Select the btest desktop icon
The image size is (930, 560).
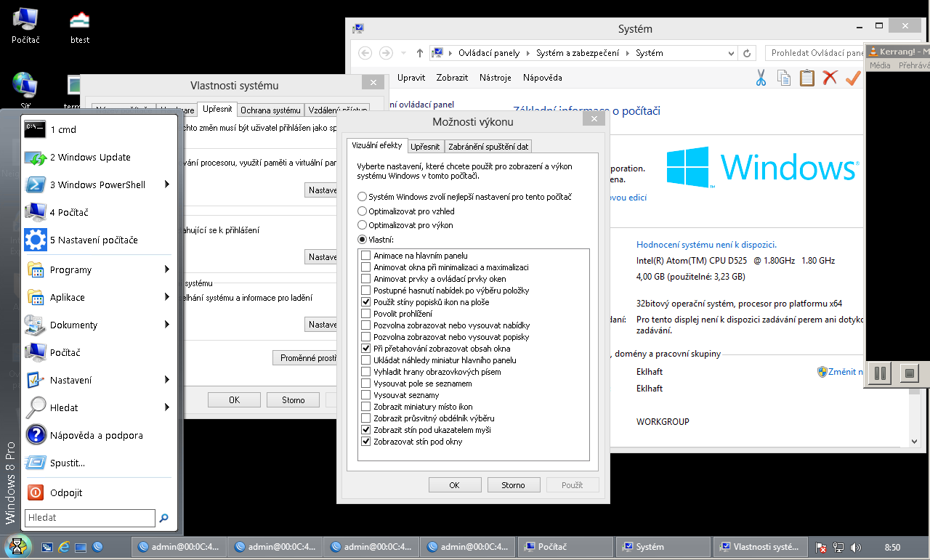(x=80, y=26)
